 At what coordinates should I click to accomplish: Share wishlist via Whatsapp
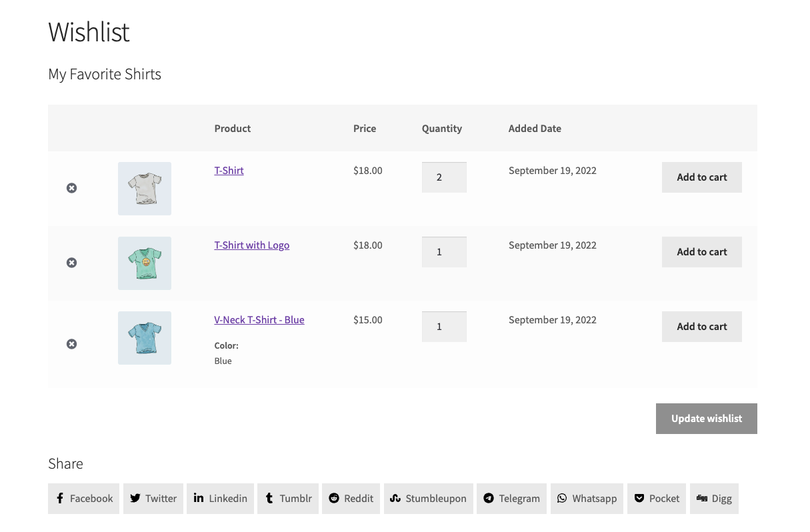[x=587, y=499]
